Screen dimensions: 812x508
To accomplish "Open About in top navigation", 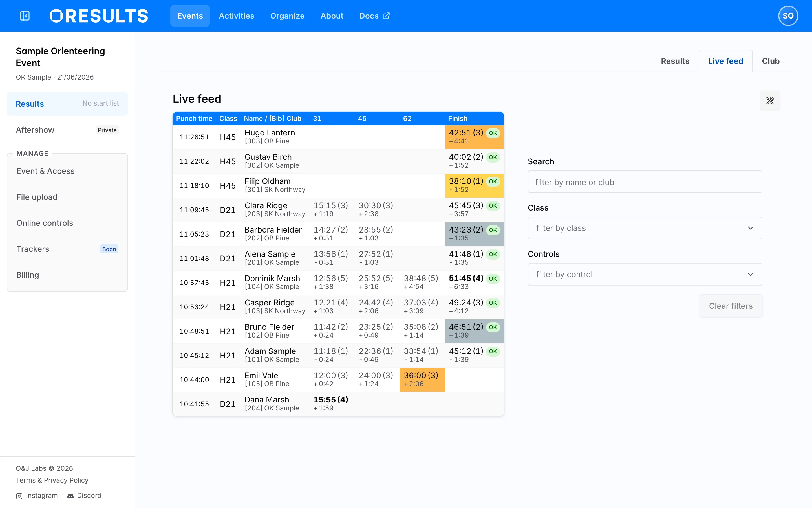I will click(x=332, y=16).
